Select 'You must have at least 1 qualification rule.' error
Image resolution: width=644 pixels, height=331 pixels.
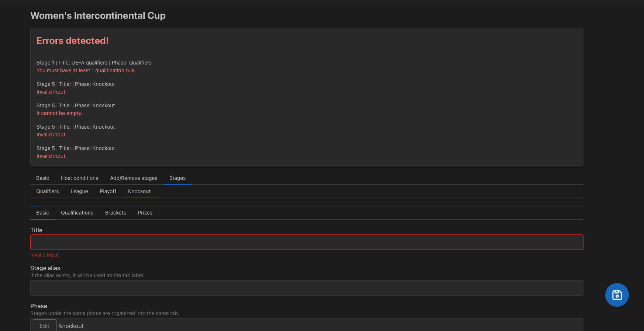coord(86,70)
